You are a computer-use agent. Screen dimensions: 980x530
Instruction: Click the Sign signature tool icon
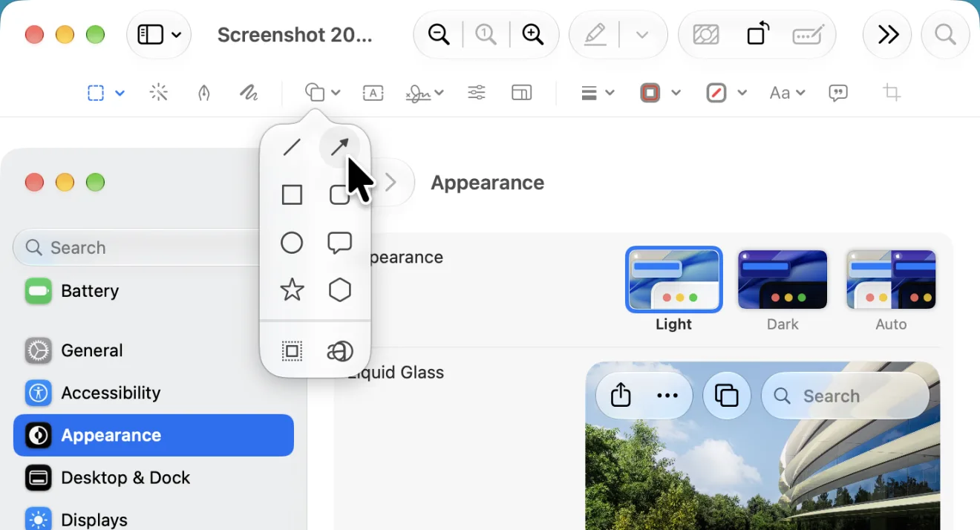tap(419, 93)
